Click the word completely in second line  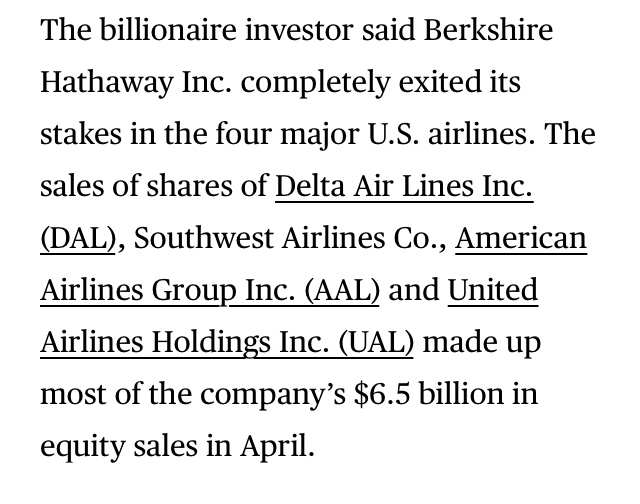pyautogui.click(x=315, y=83)
